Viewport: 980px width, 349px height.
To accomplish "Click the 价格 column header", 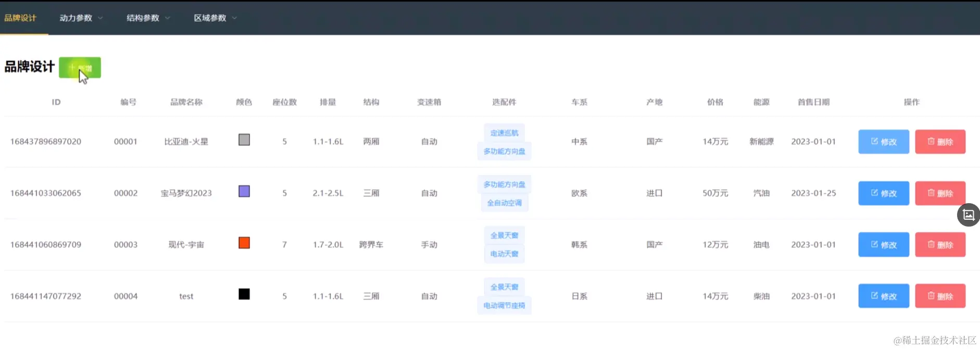I will 715,102.
